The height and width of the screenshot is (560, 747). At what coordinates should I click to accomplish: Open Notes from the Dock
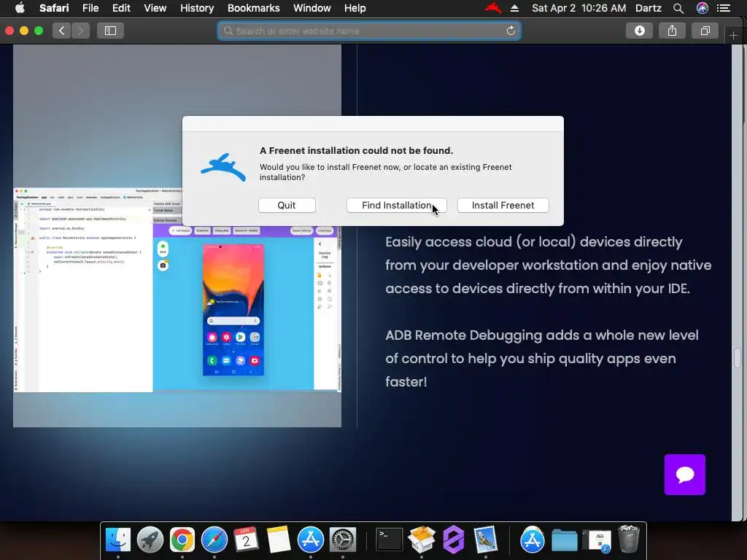(279, 540)
